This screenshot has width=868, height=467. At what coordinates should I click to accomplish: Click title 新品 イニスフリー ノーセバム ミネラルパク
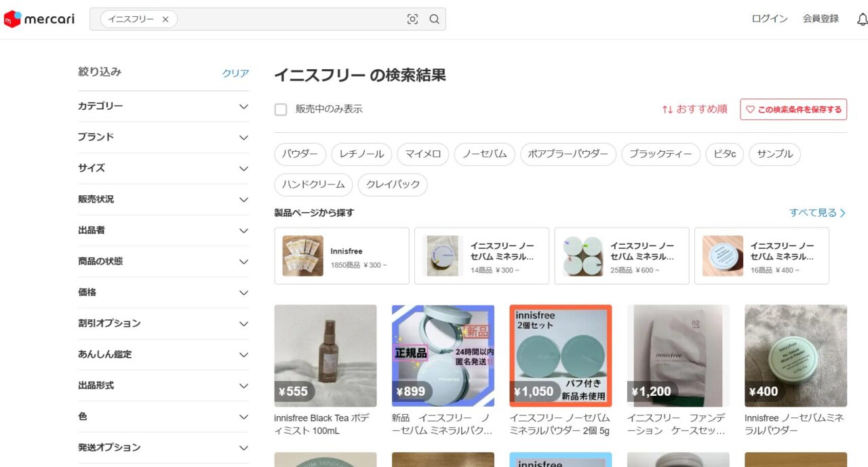point(443,424)
